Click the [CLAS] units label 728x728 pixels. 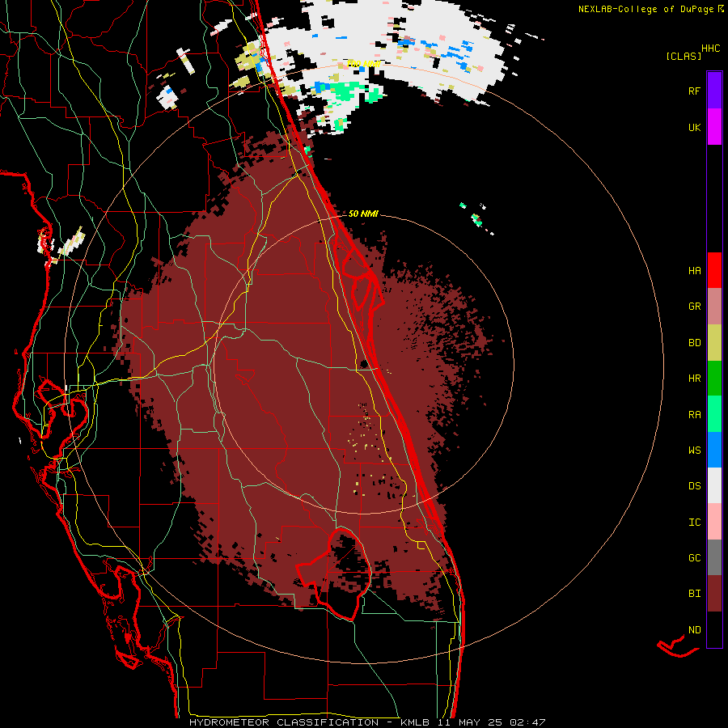684,56
